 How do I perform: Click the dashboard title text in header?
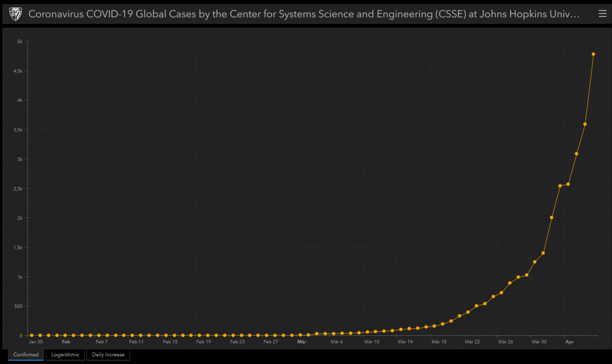pos(304,14)
